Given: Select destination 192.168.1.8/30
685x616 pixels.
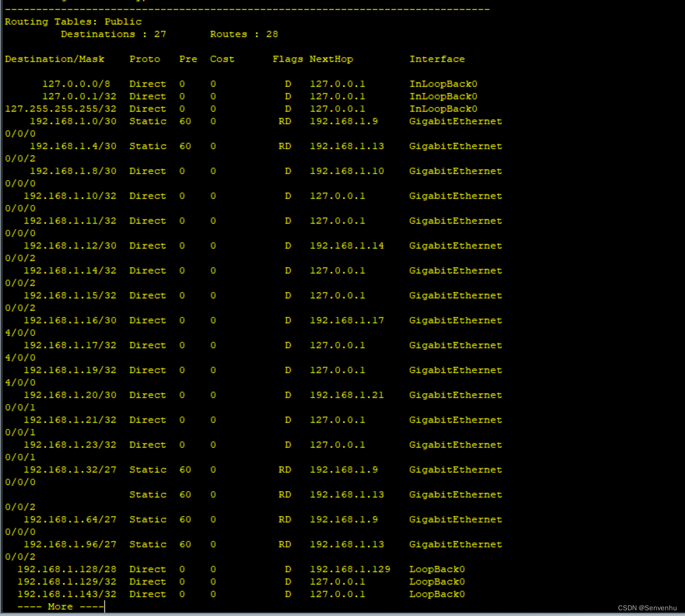Looking at the screenshot, I should click(73, 171).
